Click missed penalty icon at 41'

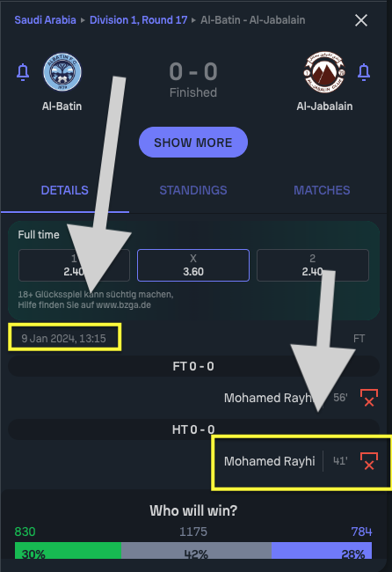point(369,461)
